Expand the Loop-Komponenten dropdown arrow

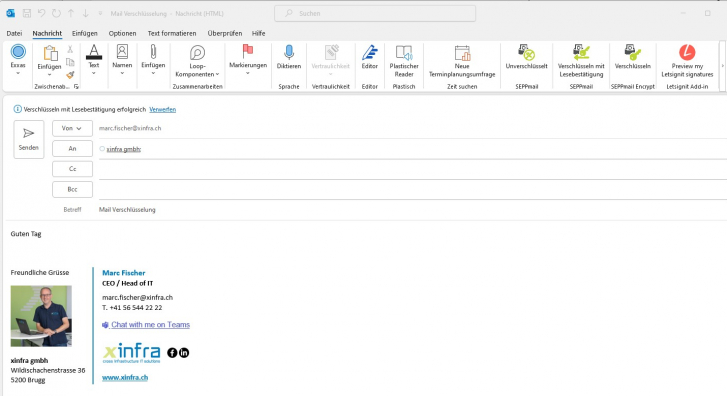tap(217, 74)
